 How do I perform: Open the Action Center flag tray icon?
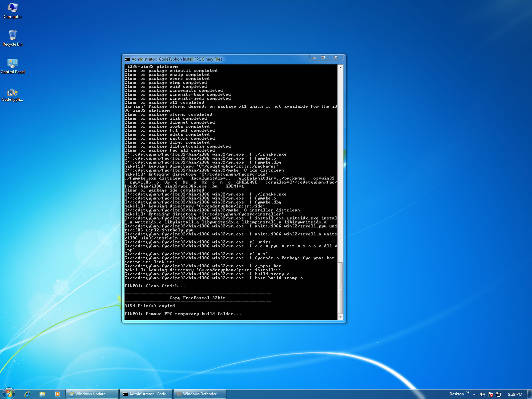(x=490, y=394)
